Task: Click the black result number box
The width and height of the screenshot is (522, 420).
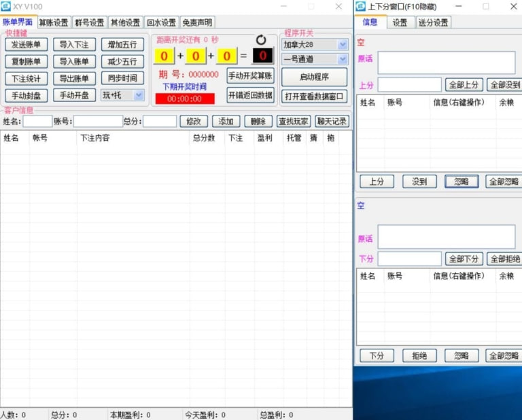Action: tap(262, 56)
